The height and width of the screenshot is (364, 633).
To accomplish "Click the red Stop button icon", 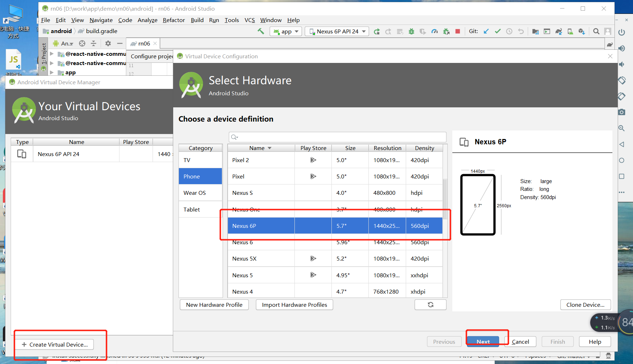I will (458, 31).
